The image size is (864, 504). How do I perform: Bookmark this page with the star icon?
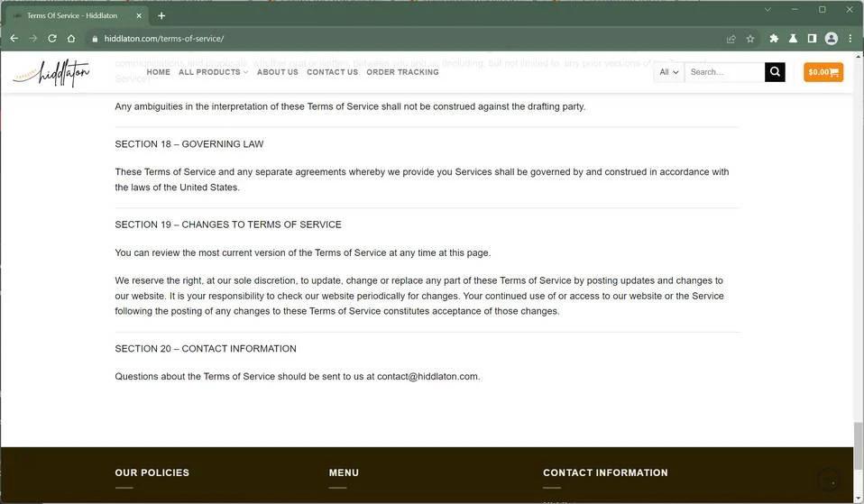[750, 39]
